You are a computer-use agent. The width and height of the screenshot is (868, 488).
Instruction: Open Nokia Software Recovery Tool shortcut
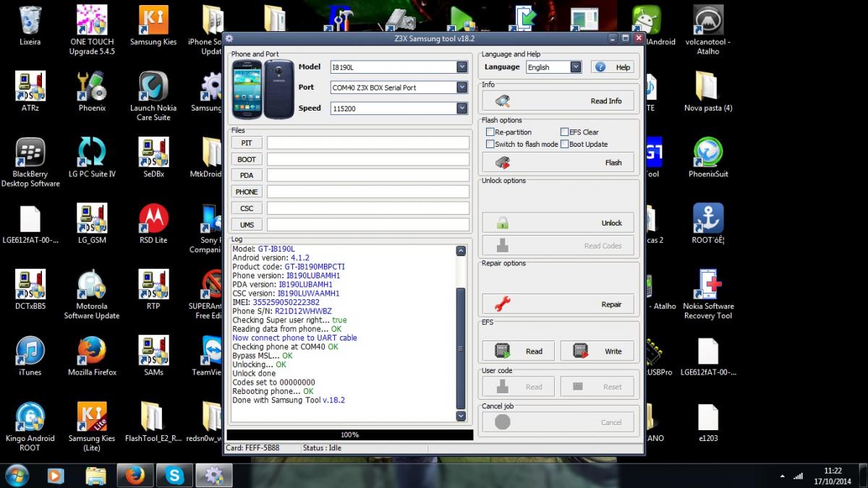point(708,295)
